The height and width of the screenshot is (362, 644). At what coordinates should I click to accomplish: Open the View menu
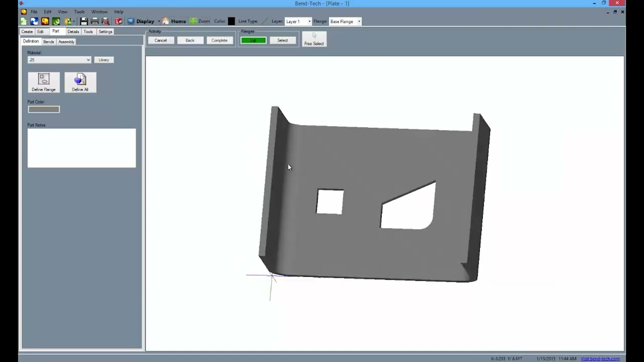tap(62, 12)
